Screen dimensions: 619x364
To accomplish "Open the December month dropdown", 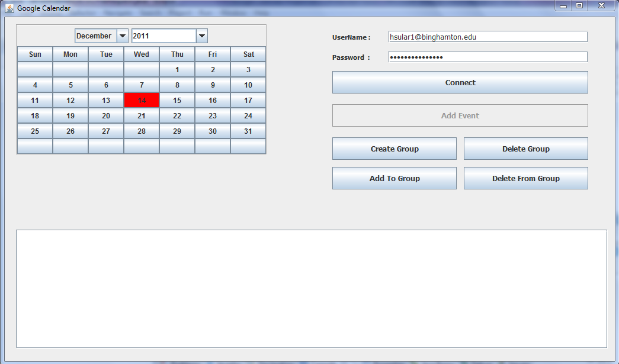I will (123, 36).
